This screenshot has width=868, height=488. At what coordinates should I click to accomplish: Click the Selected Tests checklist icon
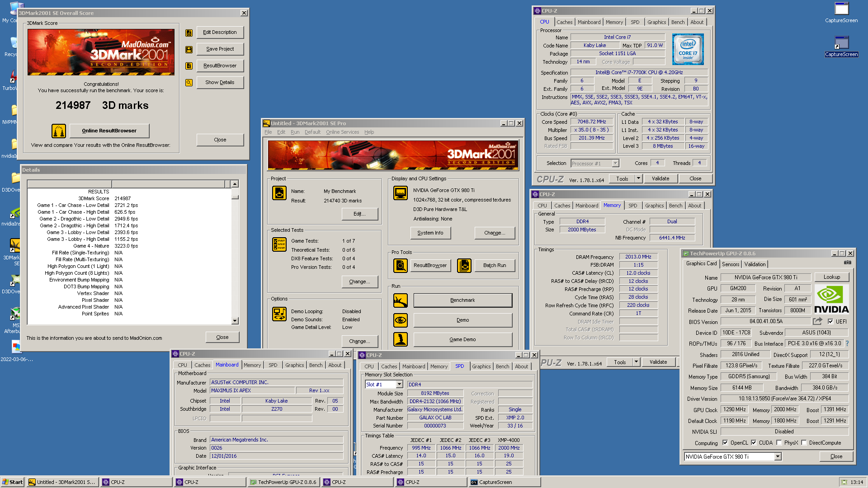click(279, 244)
